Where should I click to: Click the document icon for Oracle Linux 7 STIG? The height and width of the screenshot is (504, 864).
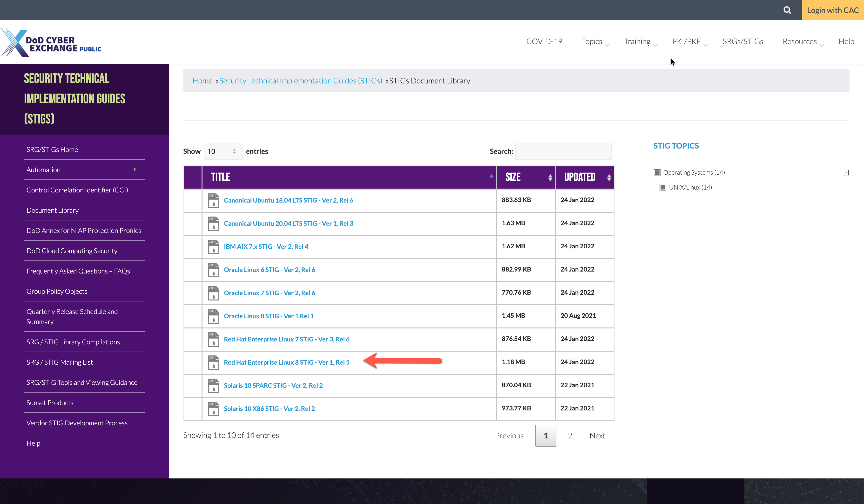tap(213, 293)
